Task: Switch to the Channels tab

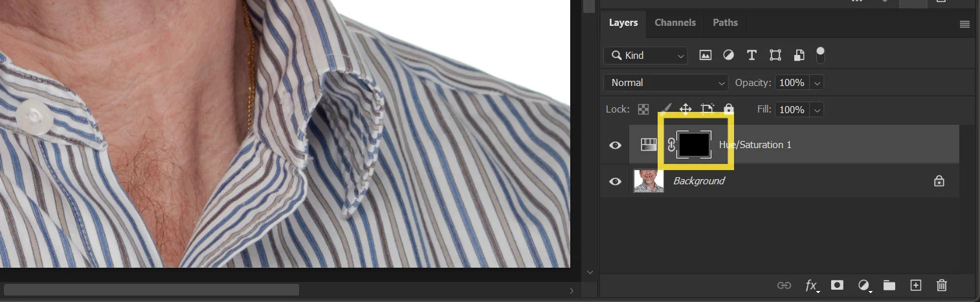Action: (675, 23)
